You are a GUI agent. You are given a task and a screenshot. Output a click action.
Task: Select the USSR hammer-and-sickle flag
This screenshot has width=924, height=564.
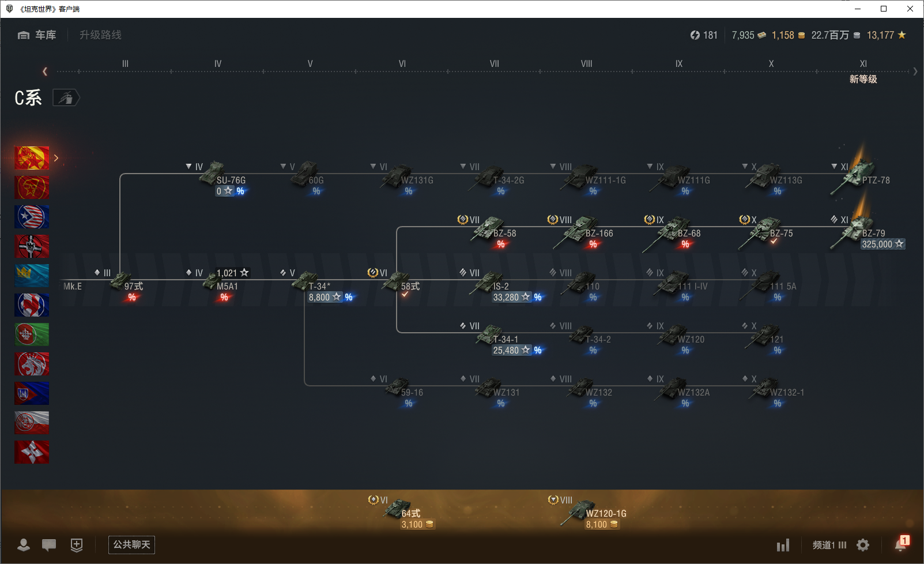click(32, 187)
